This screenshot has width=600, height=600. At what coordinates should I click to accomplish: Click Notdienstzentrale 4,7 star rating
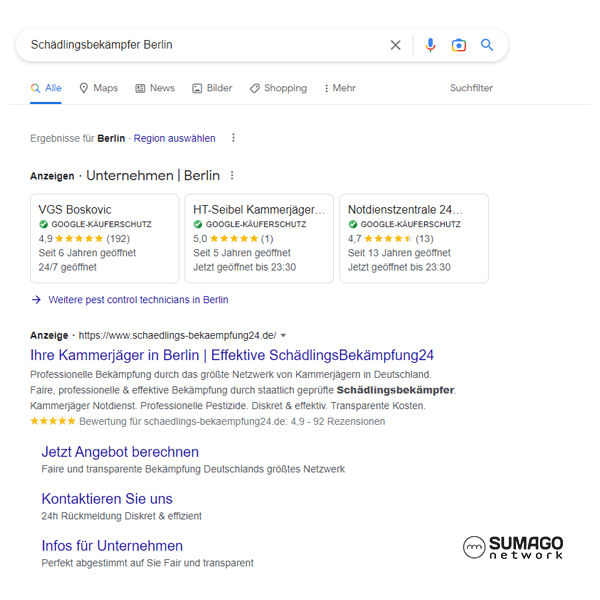click(x=390, y=239)
